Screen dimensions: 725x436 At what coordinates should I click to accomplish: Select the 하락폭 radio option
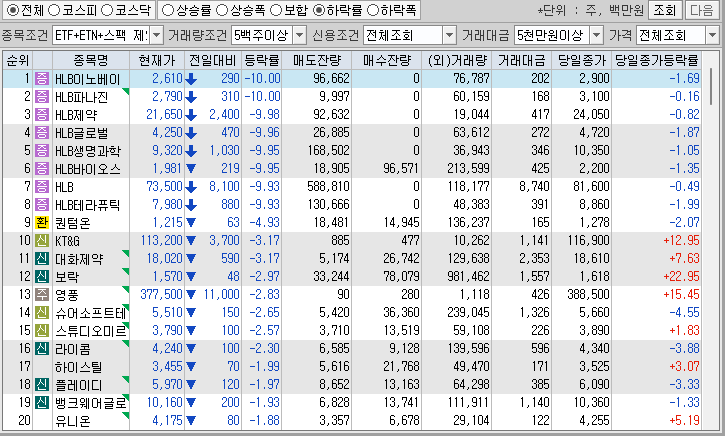(x=372, y=10)
